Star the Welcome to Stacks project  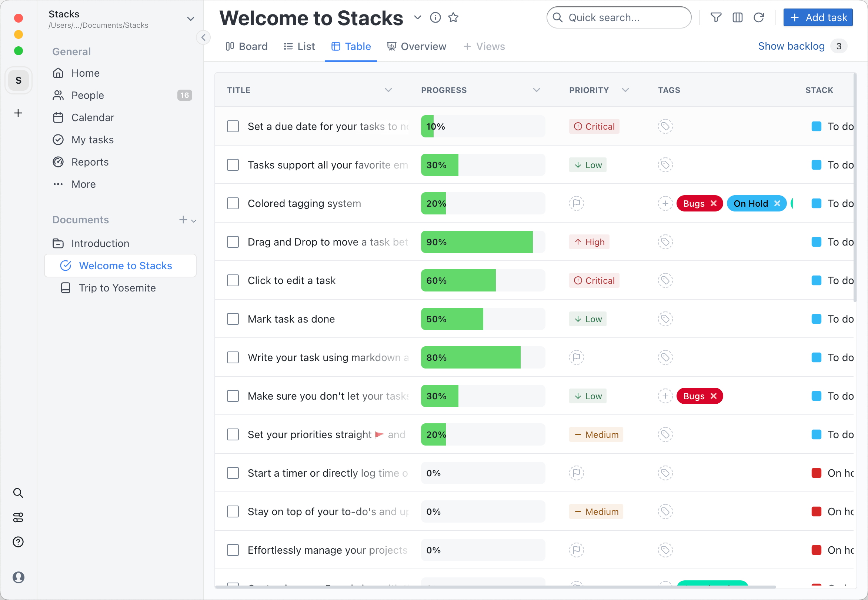(x=453, y=17)
